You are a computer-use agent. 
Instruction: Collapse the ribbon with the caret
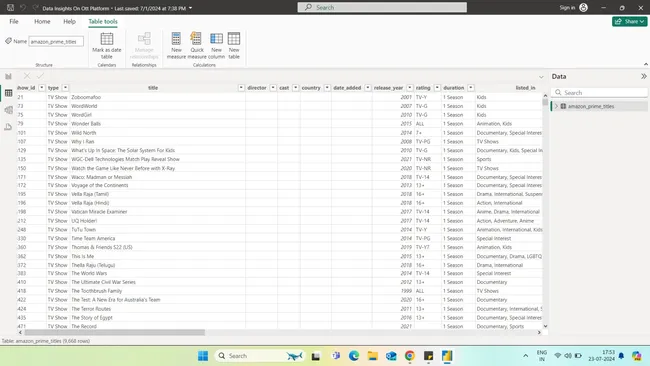pos(645,64)
